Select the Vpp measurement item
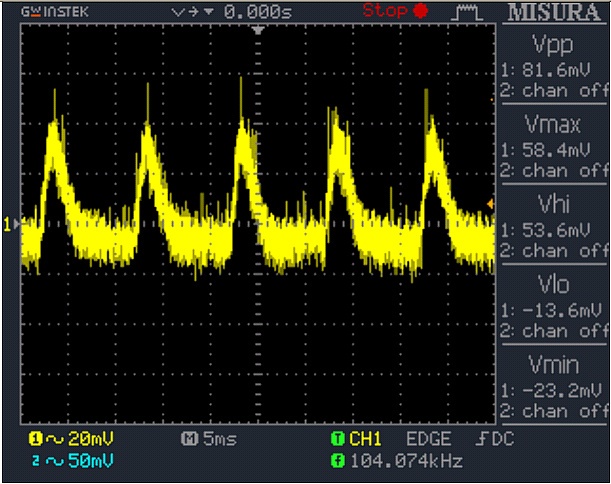 coord(554,66)
